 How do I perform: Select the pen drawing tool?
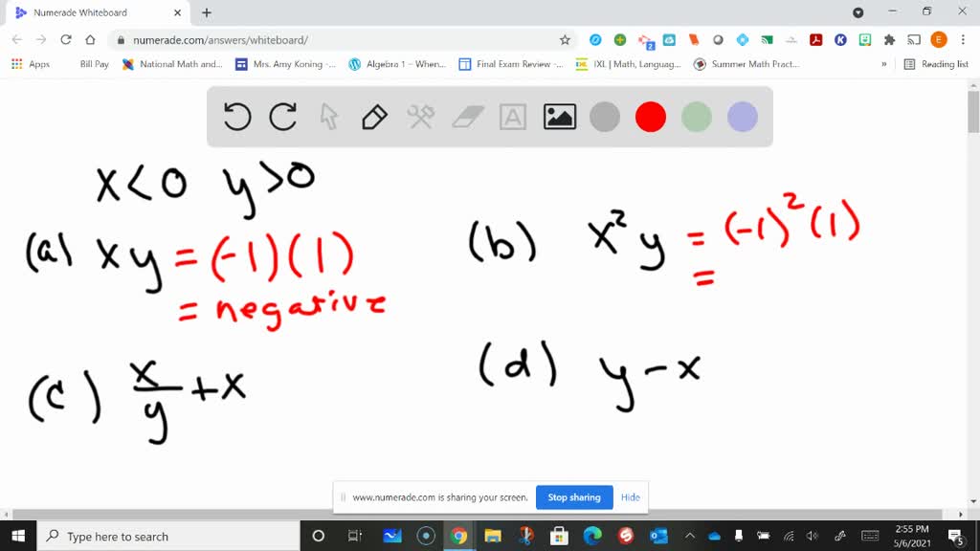click(374, 117)
